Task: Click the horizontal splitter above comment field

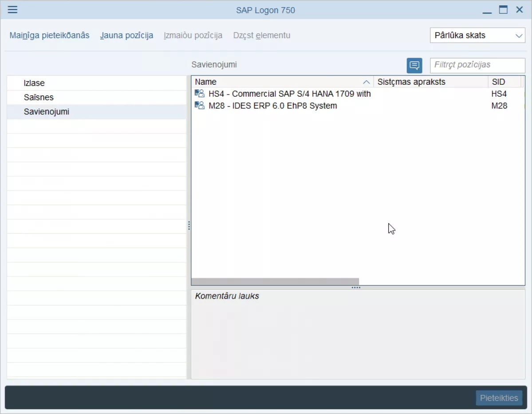Action: [x=356, y=288]
